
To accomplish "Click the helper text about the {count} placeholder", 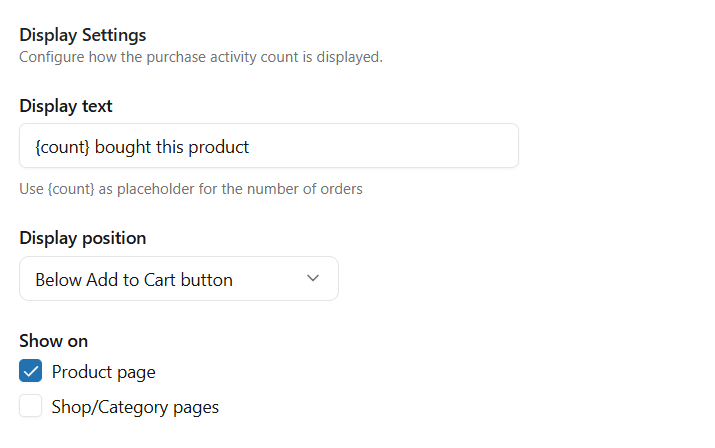I will click(191, 189).
